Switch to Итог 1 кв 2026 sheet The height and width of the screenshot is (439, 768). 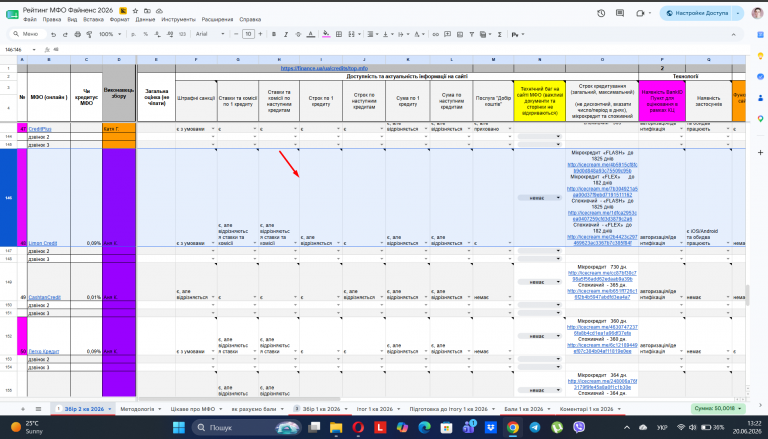(x=375, y=409)
